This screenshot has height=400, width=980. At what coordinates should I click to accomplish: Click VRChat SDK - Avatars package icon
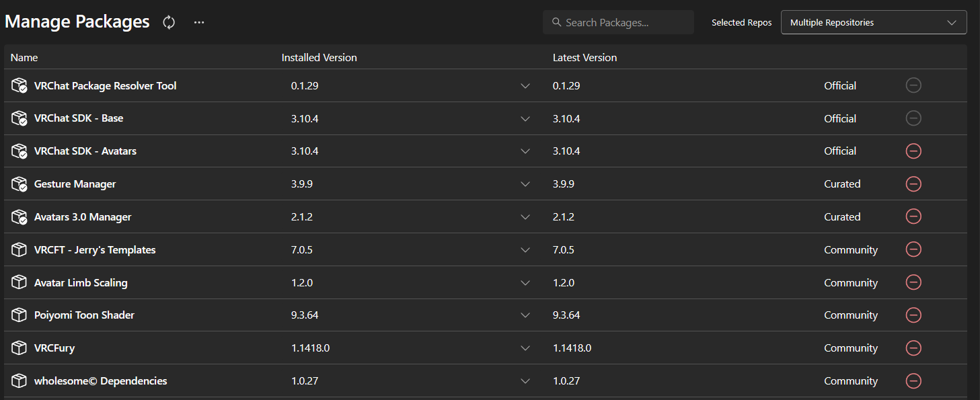pos(20,151)
